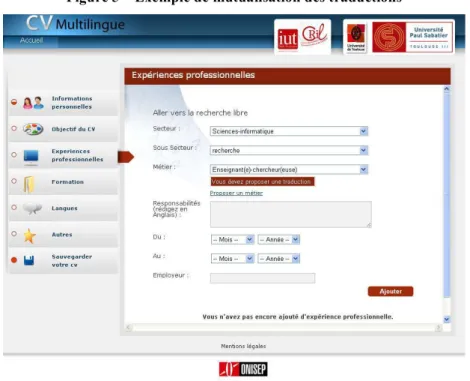470x381 pixels.
Task: Click the Formation folder icon
Action: (29, 184)
